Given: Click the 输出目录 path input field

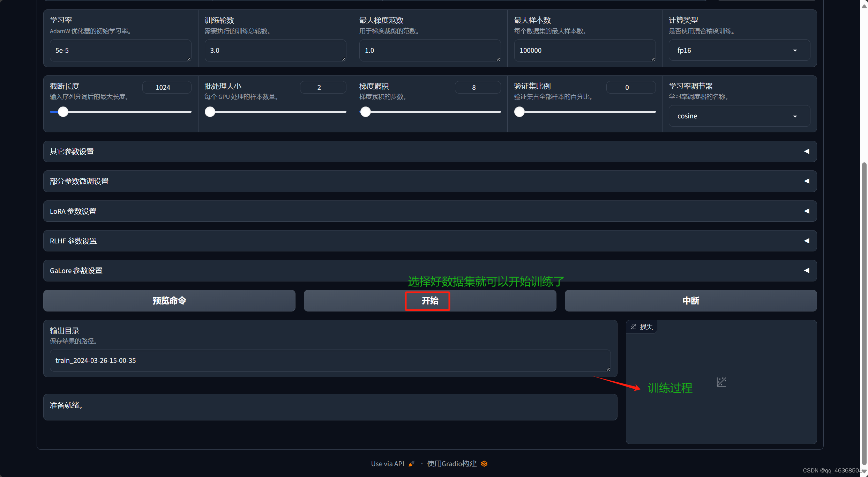Looking at the screenshot, I should click(330, 361).
